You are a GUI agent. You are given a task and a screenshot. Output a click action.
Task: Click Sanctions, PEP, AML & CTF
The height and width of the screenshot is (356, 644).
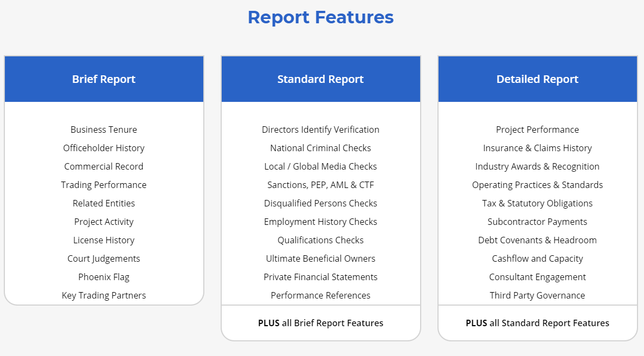(321, 185)
